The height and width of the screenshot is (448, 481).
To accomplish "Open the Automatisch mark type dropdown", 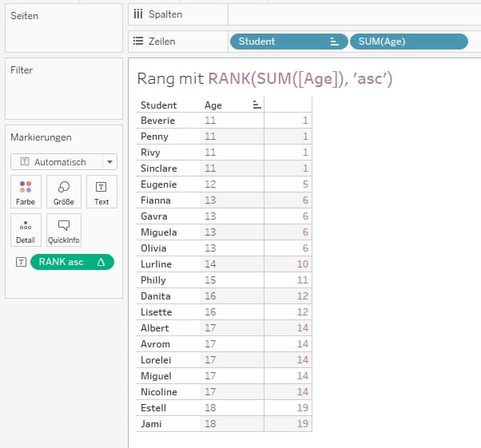I will coord(63,161).
